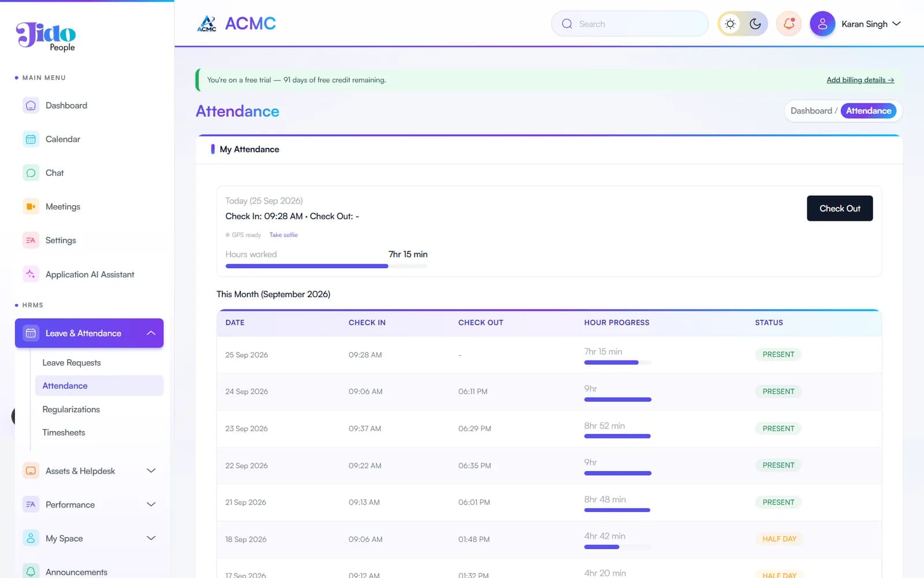Viewport: 924px width, 578px height.
Task: Go to Dashboard breadcrumb link
Action: [811, 111]
